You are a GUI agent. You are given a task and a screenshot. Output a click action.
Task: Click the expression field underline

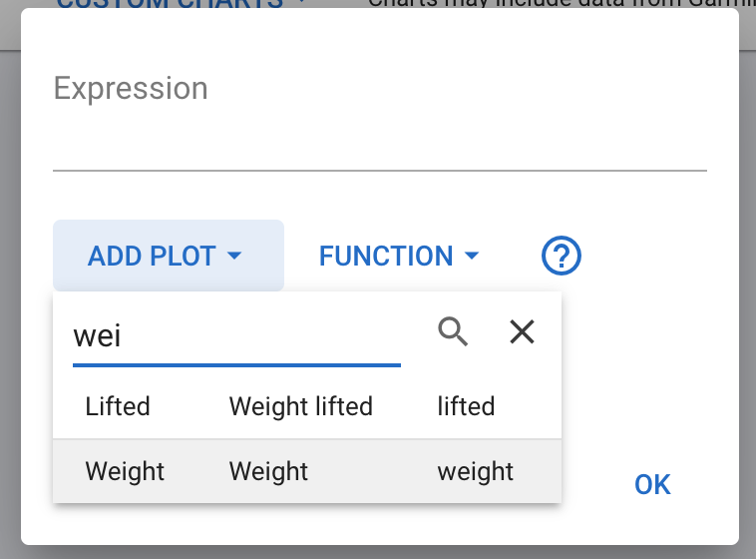point(379,170)
